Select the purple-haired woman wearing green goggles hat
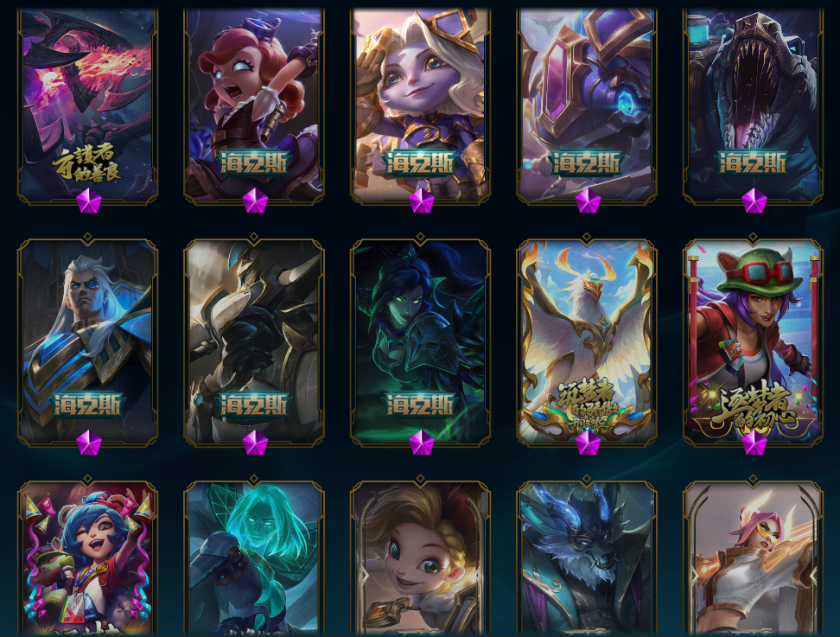The width and height of the screenshot is (840, 637). pos(754,341)
